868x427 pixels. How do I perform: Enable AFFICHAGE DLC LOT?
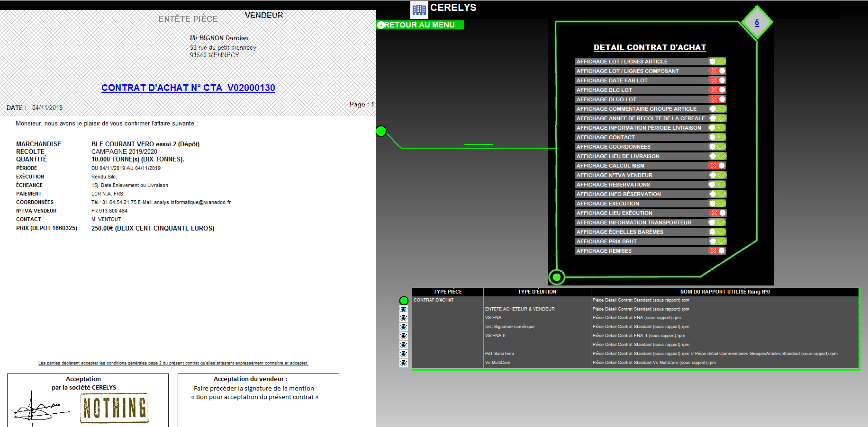(x=717, y=89)
